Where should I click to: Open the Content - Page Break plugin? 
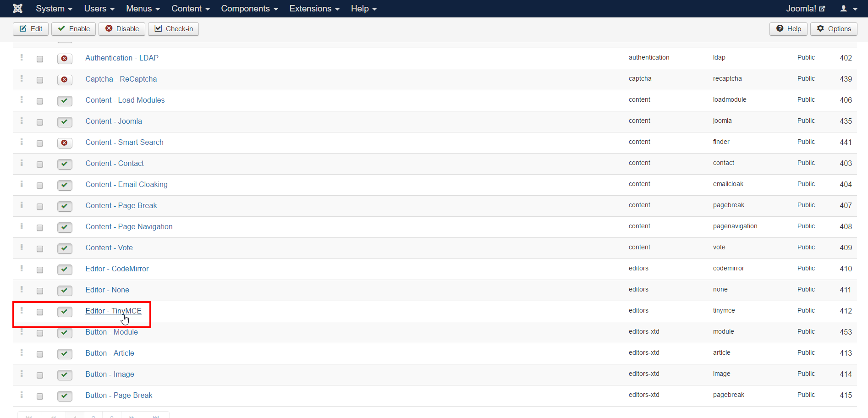pos(121,206)
